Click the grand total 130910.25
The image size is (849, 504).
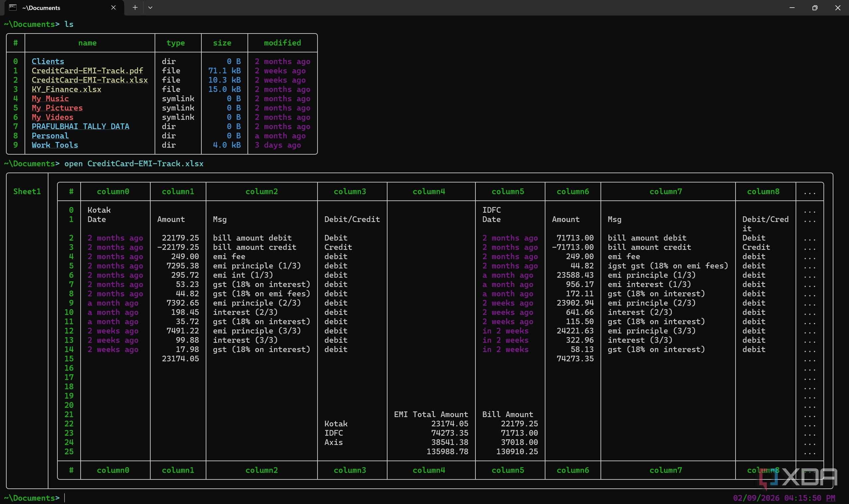(x=517, y=452)
